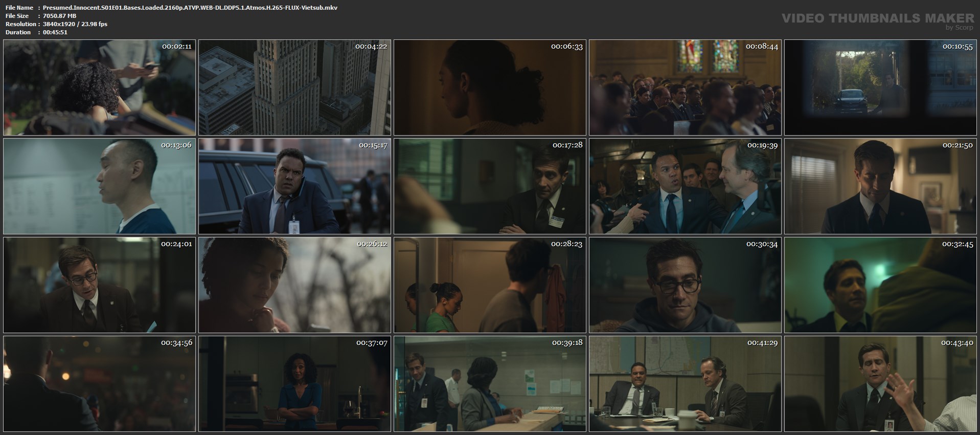Click the file name ending in Vietsub.mkv
The image size is (980, 435).
tap(190, 8)
